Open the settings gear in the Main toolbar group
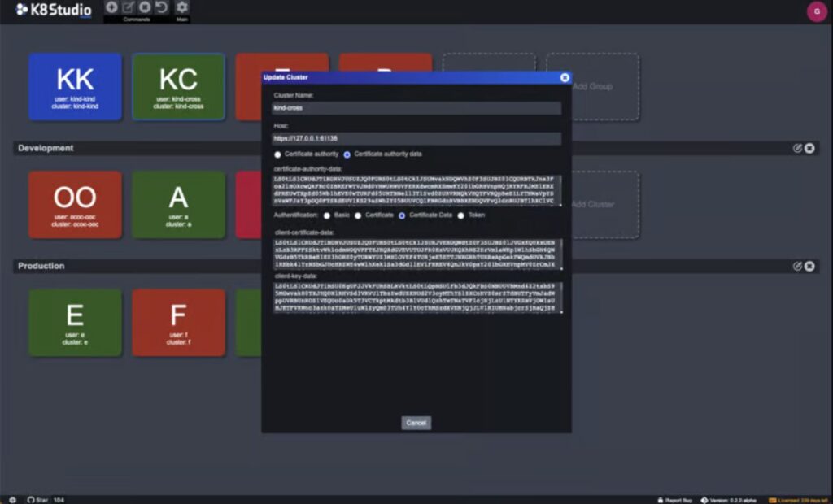Image resolution: width=833 pixels, height=504 pixels. [181, 7]
